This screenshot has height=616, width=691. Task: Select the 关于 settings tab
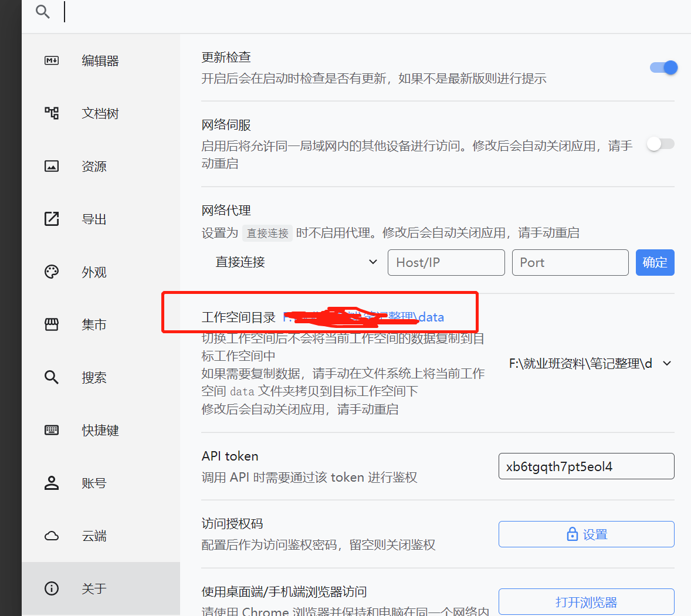(x=101, y=588)
